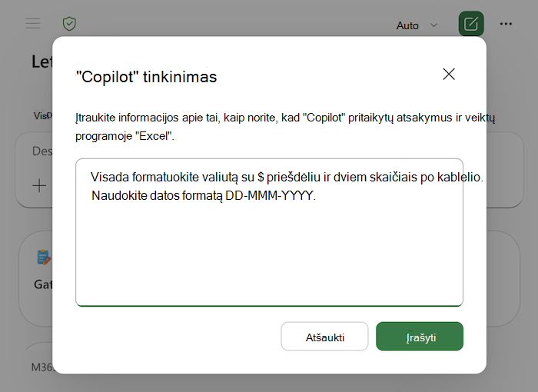This screenshot has height=392, width=538.
Task: Select the partially hidden "Visp" tab
Action: 43,116
